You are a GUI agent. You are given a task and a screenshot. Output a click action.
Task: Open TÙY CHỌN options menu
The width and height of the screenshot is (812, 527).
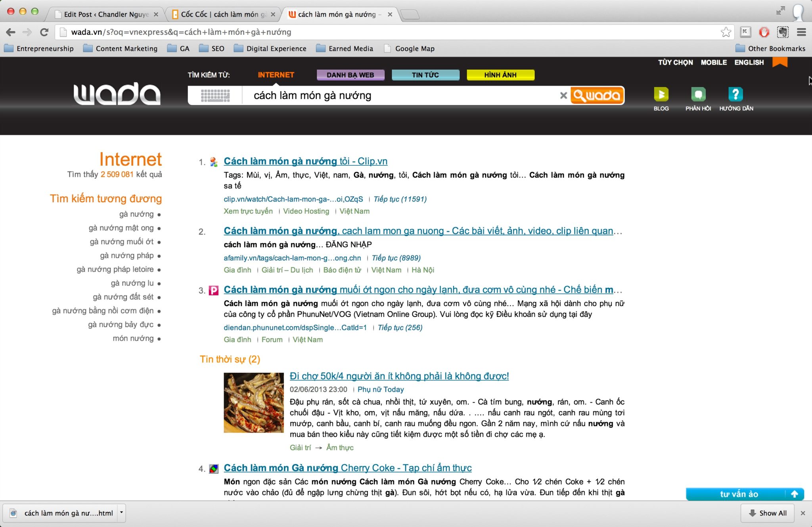pos(676,62)
